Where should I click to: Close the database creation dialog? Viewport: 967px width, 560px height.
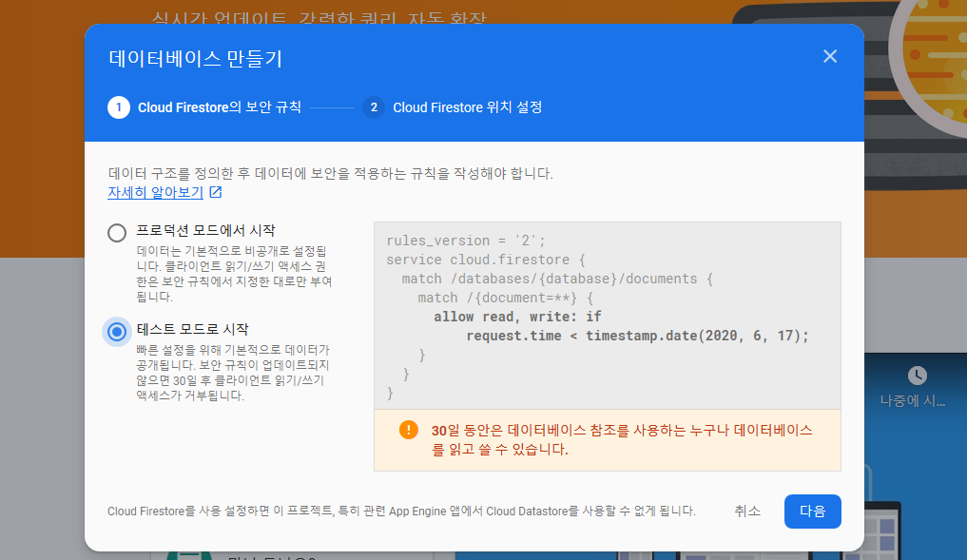(x=829, y=56)
